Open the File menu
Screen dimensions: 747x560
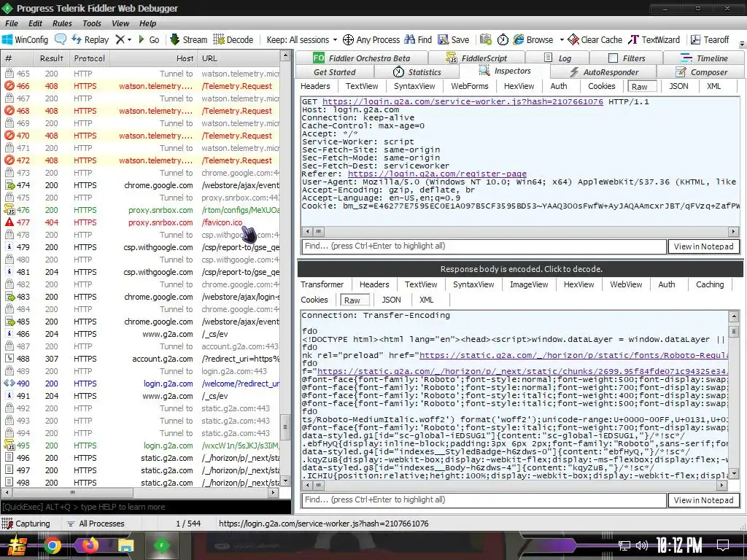click(x=12, y=23)
